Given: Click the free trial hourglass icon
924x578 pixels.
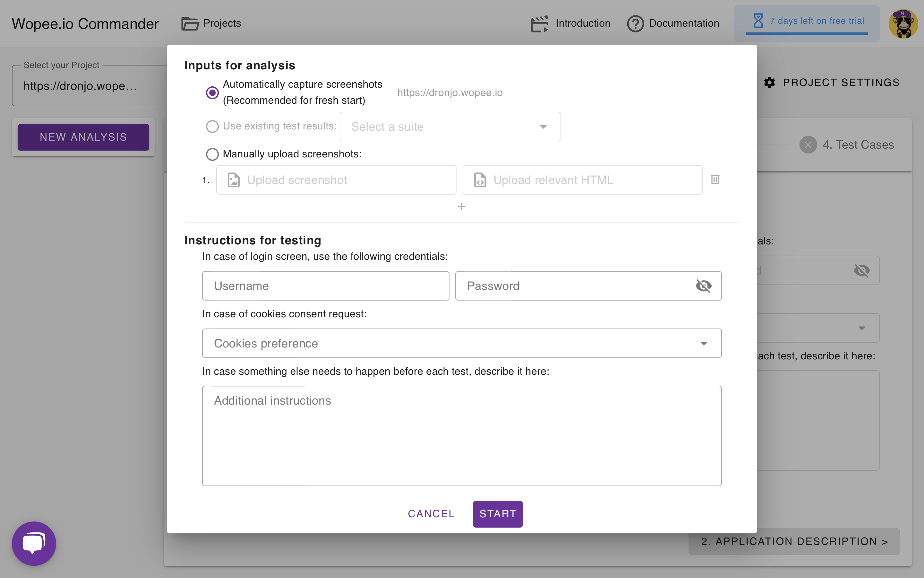Looking at the screenshot, I should 758,21.
